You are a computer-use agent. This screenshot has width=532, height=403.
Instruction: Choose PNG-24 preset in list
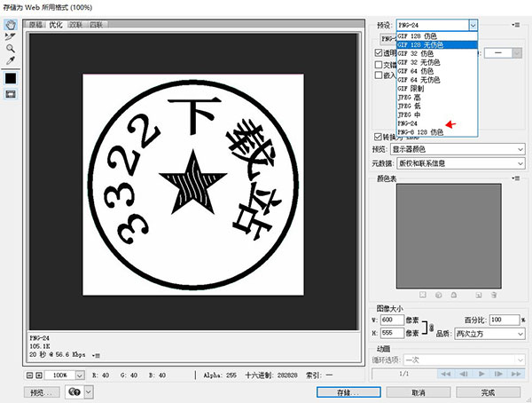437,123
